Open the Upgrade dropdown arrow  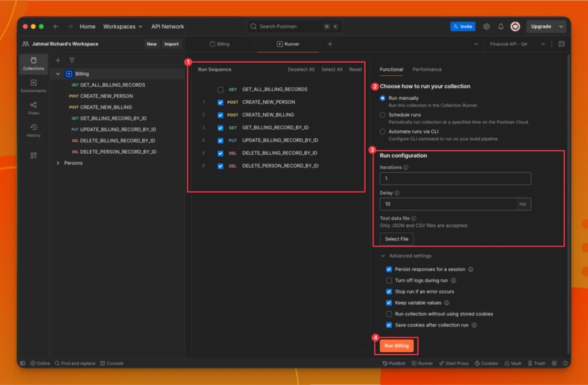pos(561,26)
